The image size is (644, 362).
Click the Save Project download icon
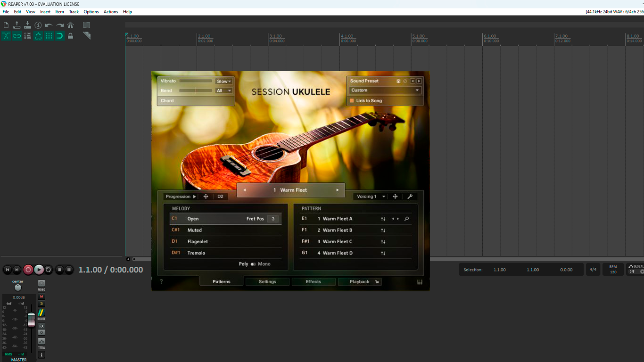point(27,25)
